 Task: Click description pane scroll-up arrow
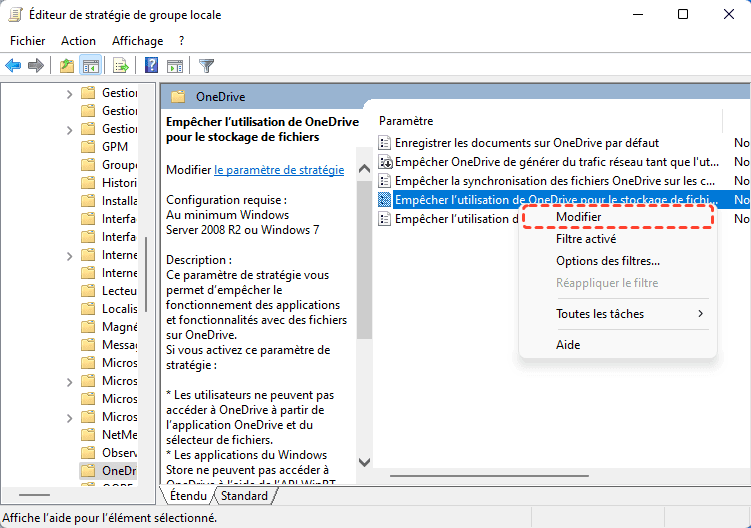point(364,169)
